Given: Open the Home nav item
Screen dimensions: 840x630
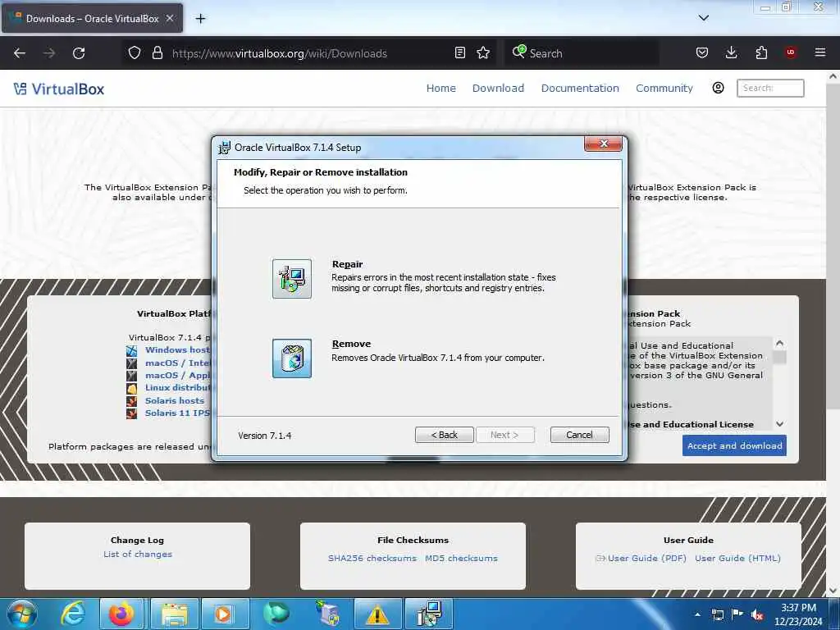Looking at the screenshot, I should [x=441, y=89].
